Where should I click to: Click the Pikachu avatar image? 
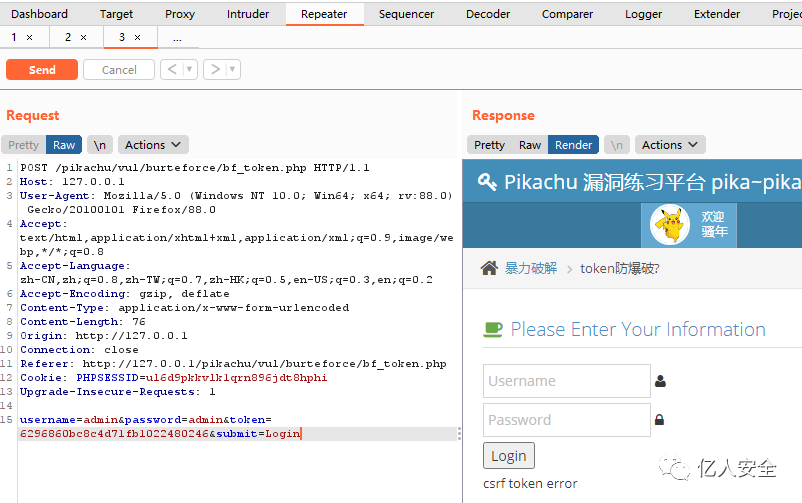670,225
